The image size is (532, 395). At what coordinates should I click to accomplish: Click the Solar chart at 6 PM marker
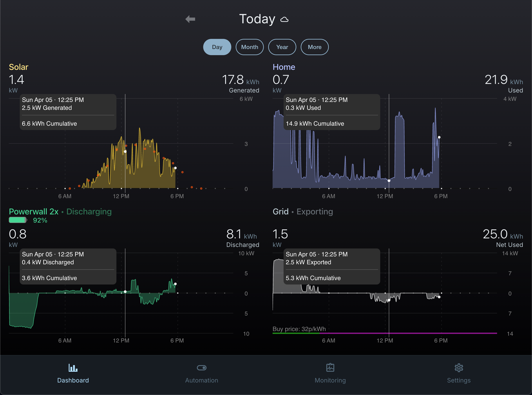tap(177, 188)
